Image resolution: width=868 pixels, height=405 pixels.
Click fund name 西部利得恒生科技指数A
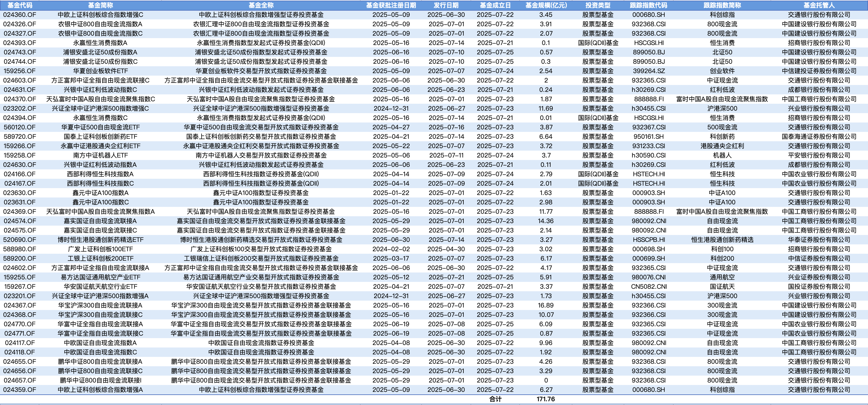click(x=100, y=174)
